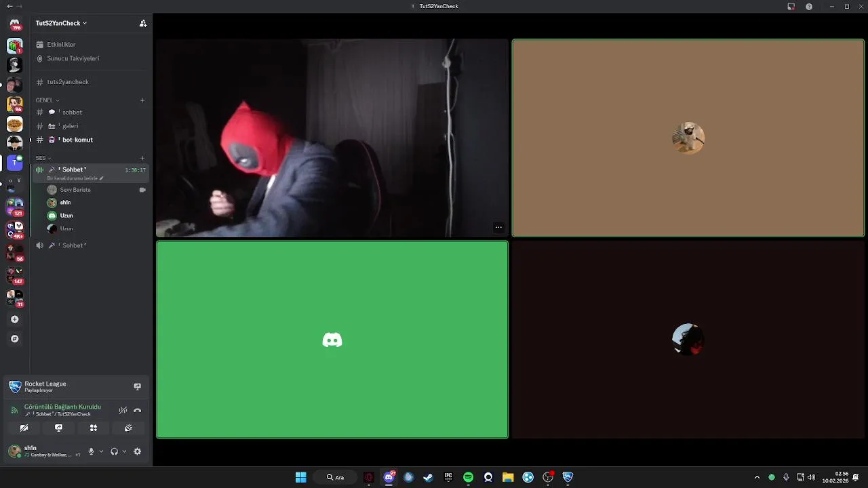Click the brown participant tile
The image size is (868, 488).
[688, 138]
